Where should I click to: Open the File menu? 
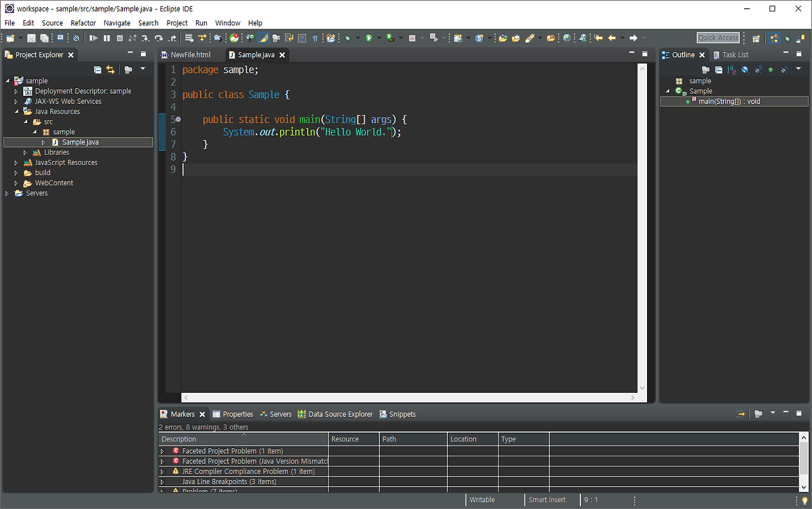click(10, 23)
